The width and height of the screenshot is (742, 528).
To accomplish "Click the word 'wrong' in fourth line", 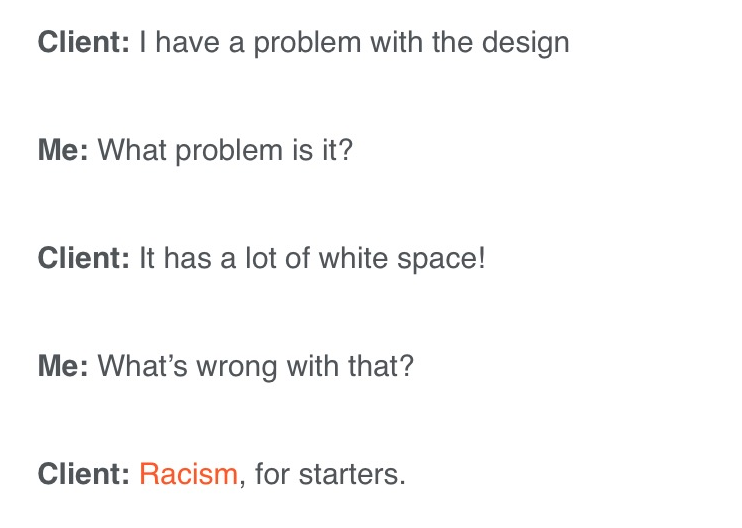I will click(237, 369).
